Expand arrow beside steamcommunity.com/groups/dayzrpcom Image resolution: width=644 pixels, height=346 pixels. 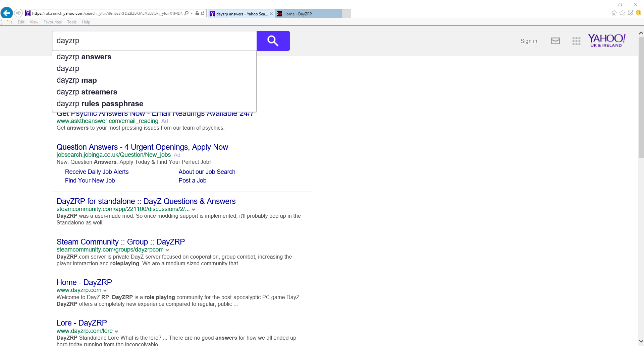tap(167, 250)
